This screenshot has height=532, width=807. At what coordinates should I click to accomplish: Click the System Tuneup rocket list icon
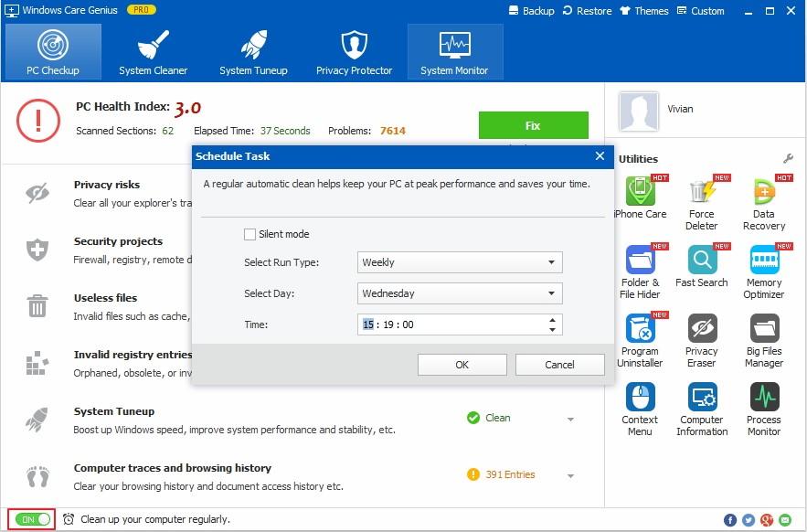tap(37, 420)
